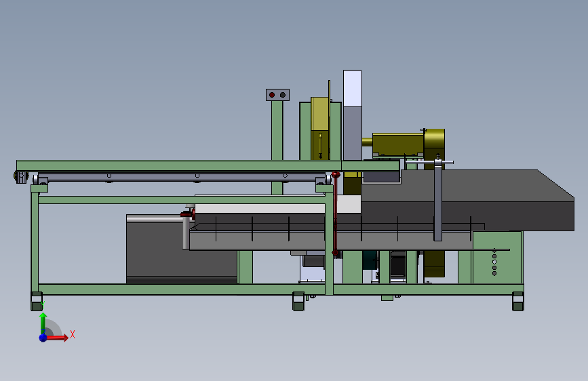Select the left caster wheel under the frame
588x381 pixels.
(37, 302)
